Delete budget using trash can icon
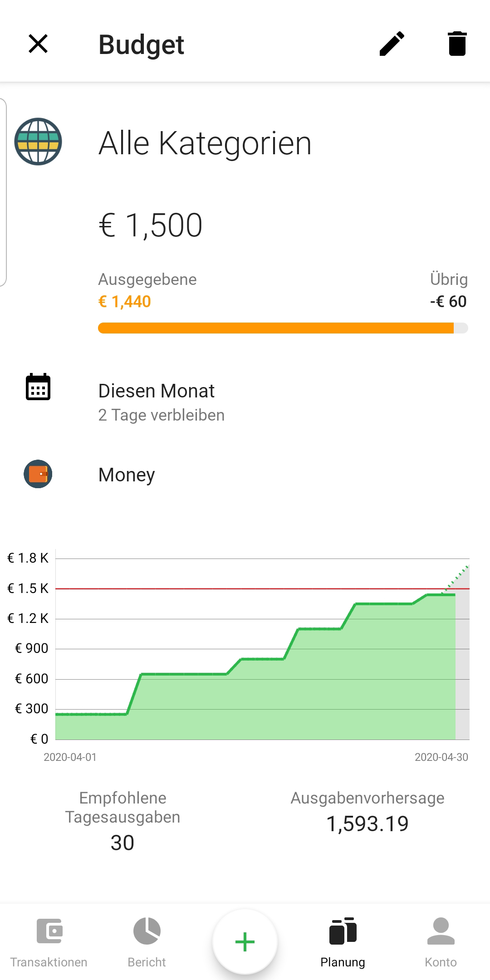This screenshot has height=980, width=490. pyautogui.click(x=457, y=44)
